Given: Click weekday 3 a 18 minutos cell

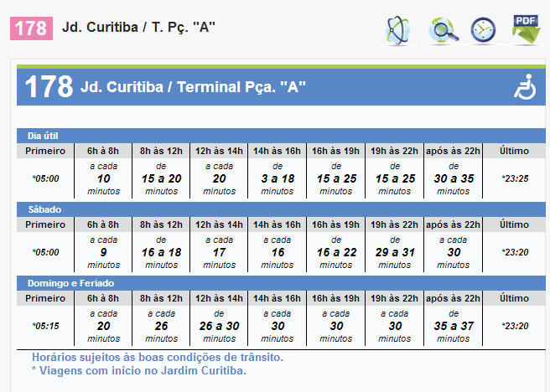Looking at the screenshot, I should click(x=278, y=178).
